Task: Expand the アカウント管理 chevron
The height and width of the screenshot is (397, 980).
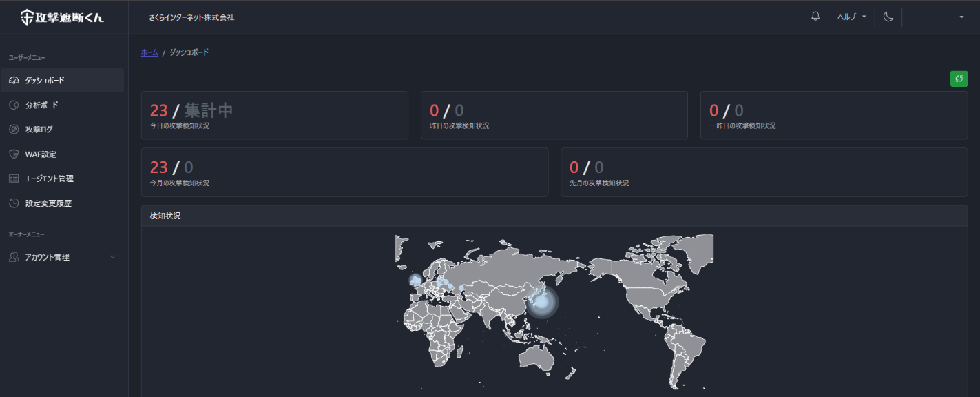Action: [113, 257]
